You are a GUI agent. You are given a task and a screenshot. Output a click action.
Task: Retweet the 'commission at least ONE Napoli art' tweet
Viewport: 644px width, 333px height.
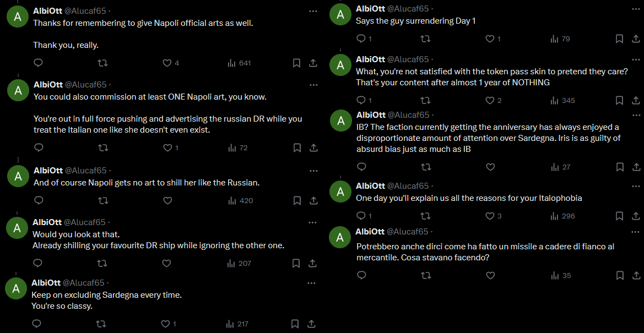[x=102, y=148]
